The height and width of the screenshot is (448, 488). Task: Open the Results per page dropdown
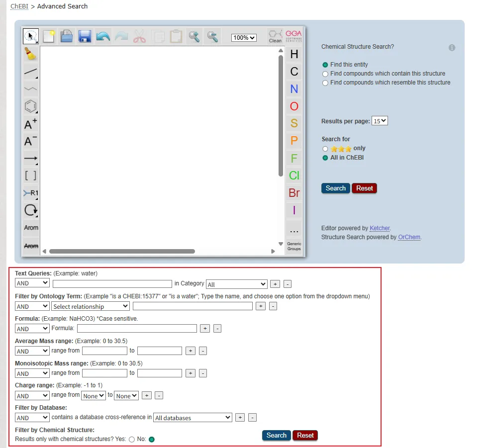pos(380,121)
